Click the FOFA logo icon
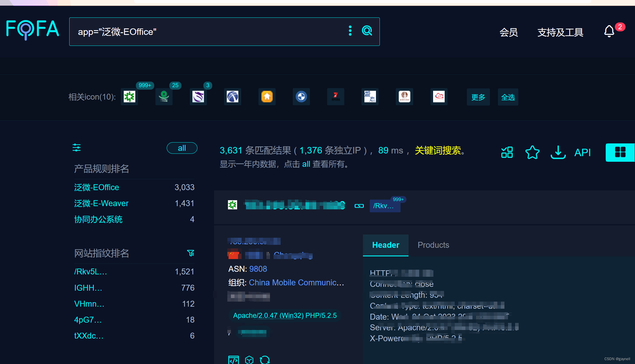Viewport: 635px width, 364px height. [33, 31]
